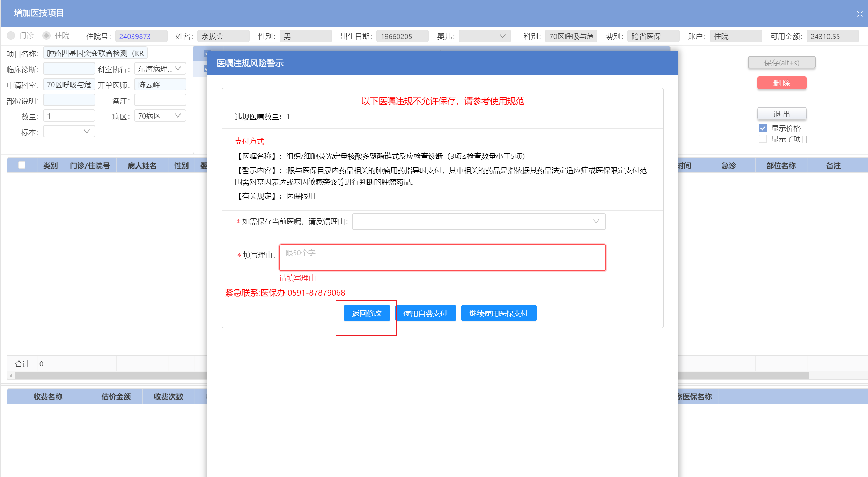Click the 使用自费支付 button

pyautogui.click(x=425, y=313)
